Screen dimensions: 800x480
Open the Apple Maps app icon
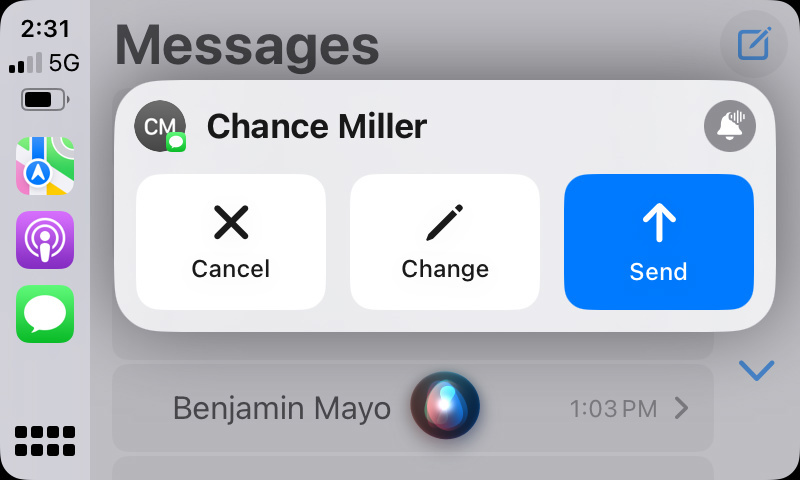tap(45, 166)
